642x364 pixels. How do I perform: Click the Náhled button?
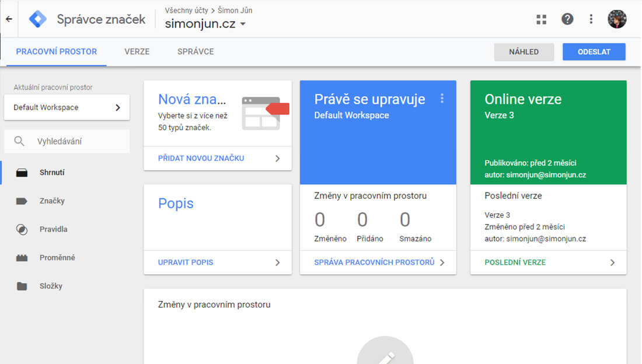pos(524,52)
